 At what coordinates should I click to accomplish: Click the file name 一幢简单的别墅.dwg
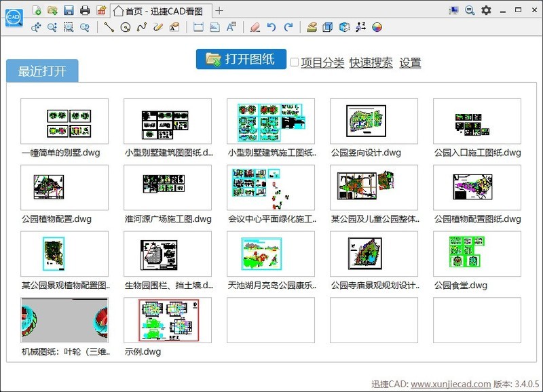click(x=60, y=153)
